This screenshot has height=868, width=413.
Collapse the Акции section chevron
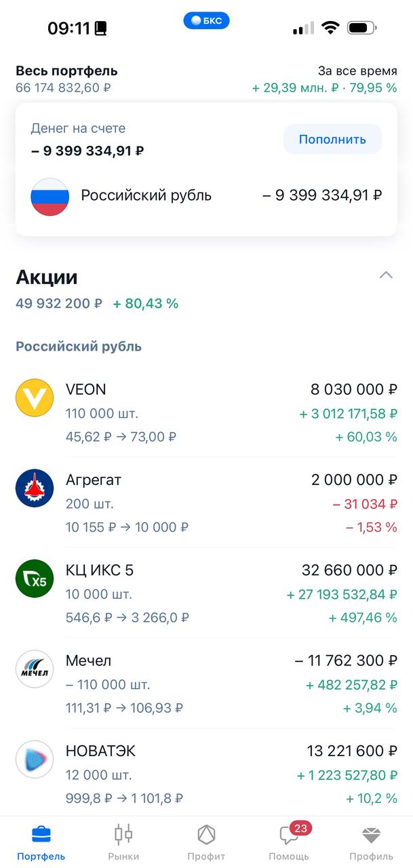[x=386, y=275]
